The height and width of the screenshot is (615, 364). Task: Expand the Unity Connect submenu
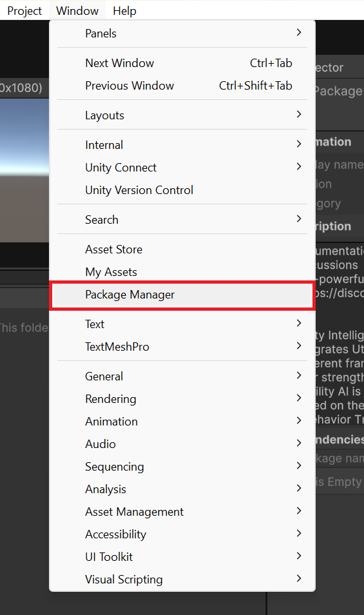pos(182,168)
